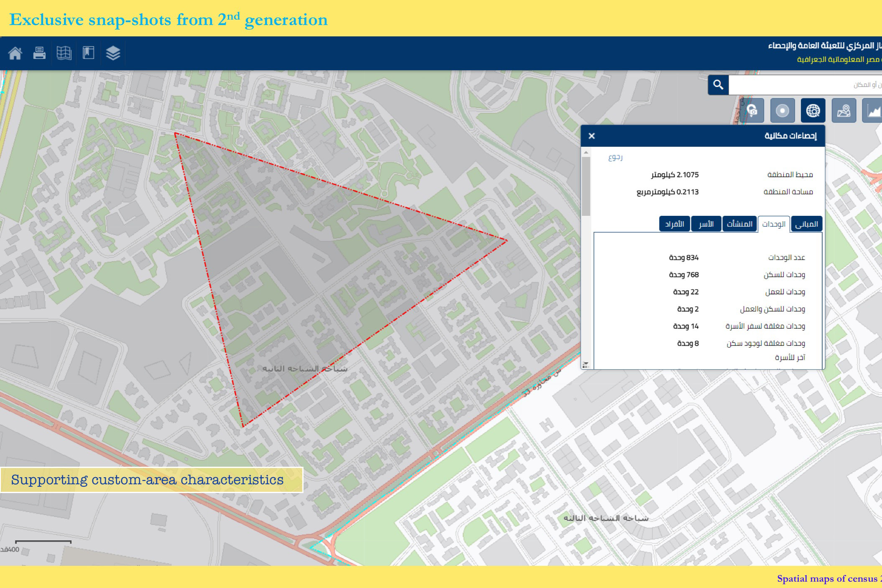The image size is (882, 588).
Task: Open the area chart statistics tool
Action: [873, 111]
